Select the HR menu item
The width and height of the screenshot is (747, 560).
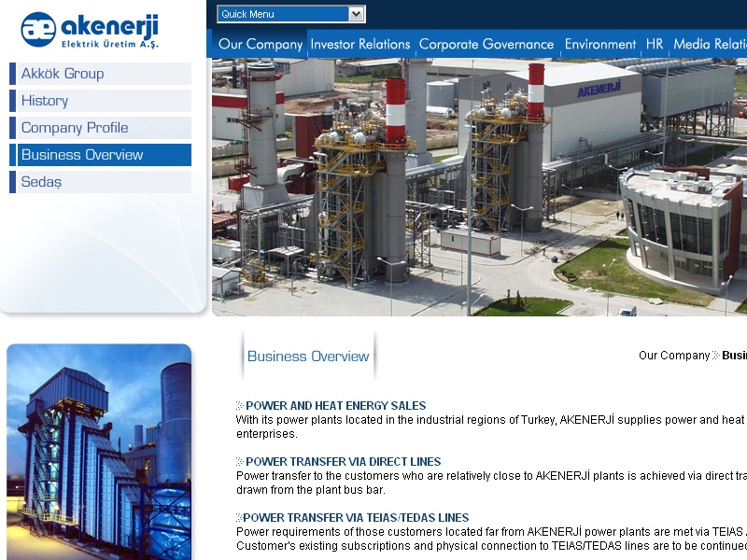click(655, 44)
